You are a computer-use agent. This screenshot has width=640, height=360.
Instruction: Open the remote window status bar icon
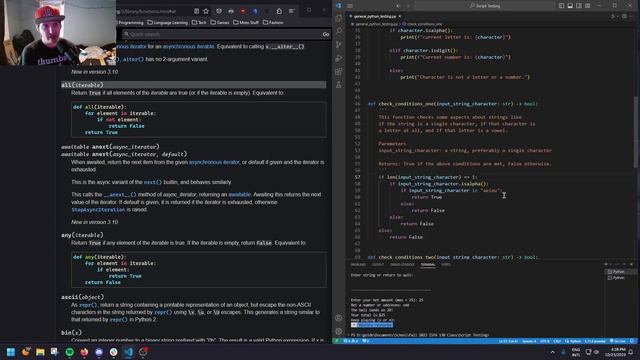(x=337, y=341)
